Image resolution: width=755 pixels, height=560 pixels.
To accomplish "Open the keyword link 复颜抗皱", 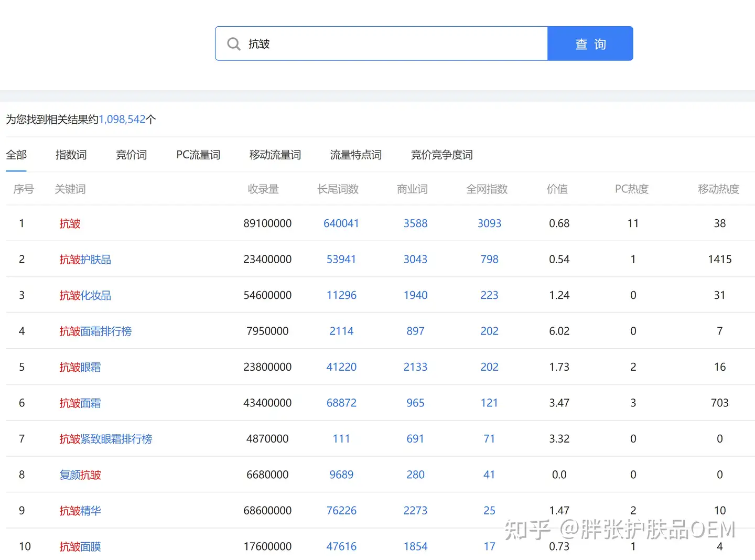I will pos(80,475).
